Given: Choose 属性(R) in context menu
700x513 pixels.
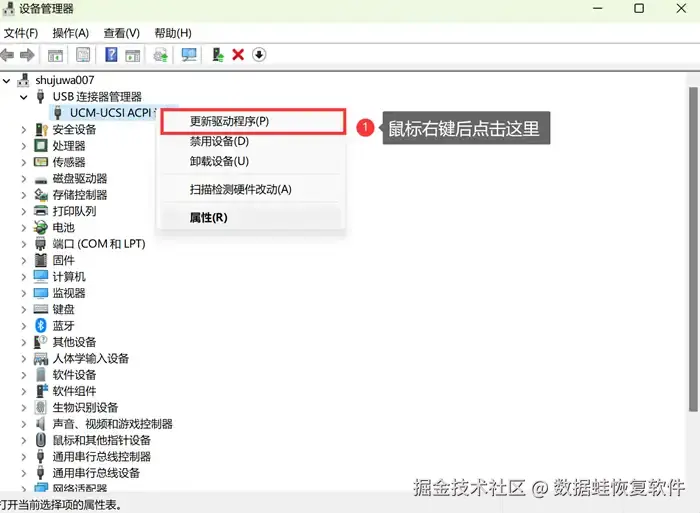Looking at the screenshot, I should [x=253, y=217].
